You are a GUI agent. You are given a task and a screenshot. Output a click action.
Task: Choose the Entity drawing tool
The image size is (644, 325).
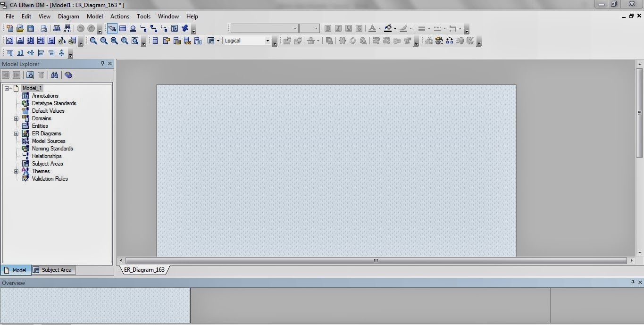pos(123,29)
